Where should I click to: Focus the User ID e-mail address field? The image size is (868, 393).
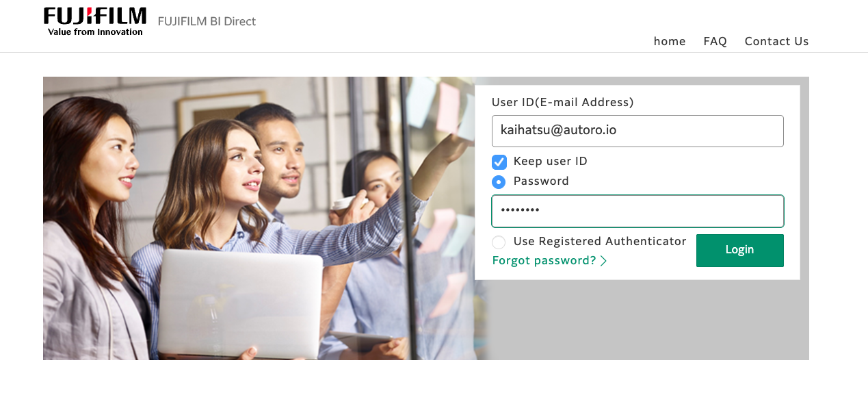pyautogui.click(x=637, y=130)
